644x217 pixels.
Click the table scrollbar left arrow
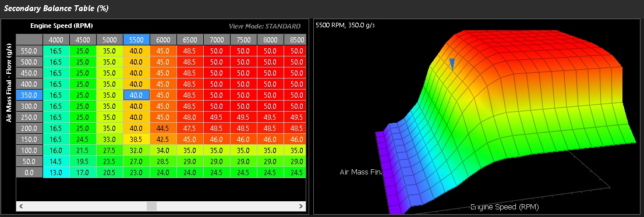tap(20, 207)
